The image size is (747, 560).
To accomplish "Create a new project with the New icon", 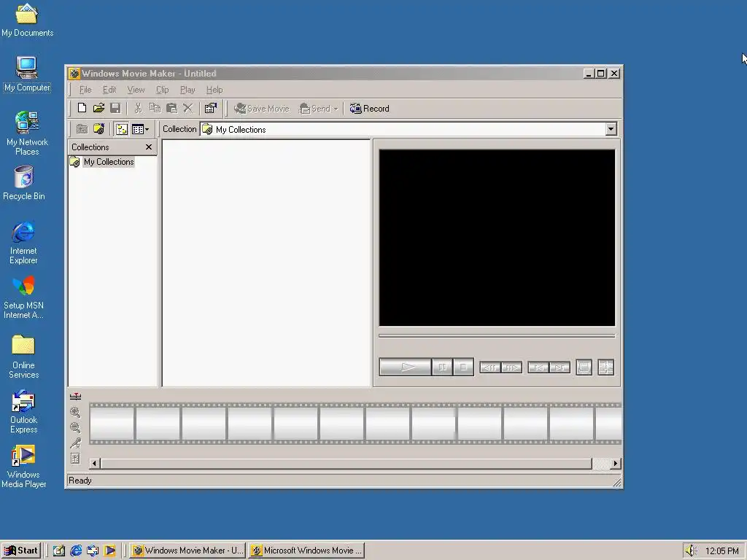I will pos(82,108).
